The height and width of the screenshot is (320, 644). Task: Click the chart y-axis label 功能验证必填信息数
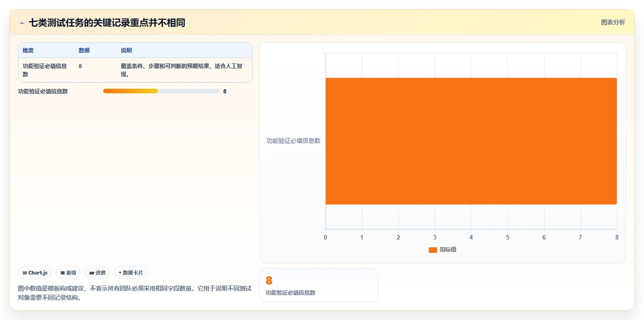(293, 141)
